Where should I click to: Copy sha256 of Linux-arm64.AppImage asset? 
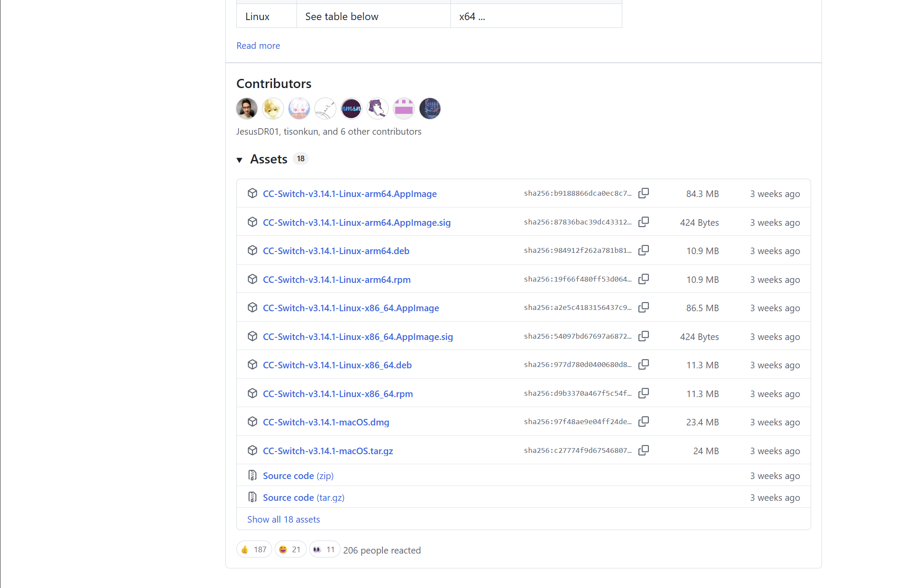tap(644, 193)
